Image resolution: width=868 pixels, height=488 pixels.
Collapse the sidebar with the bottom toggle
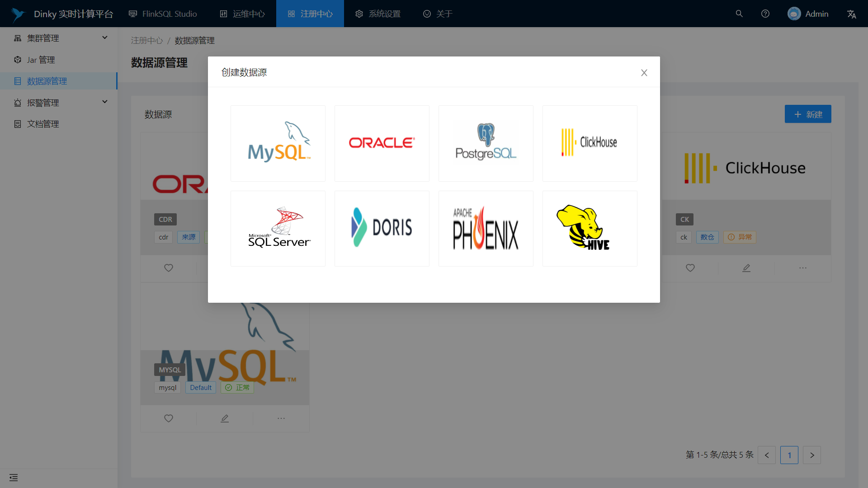coord(13,477)
